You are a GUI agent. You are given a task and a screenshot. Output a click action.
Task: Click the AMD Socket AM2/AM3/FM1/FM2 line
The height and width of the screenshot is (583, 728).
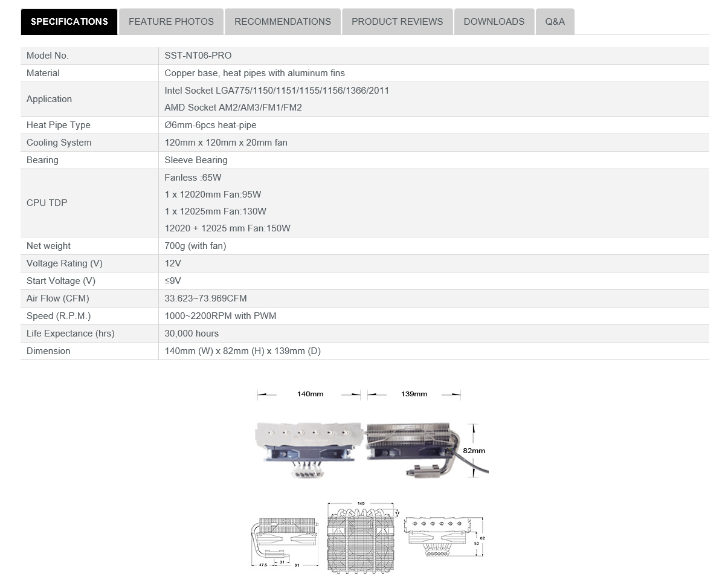(233, 108)
